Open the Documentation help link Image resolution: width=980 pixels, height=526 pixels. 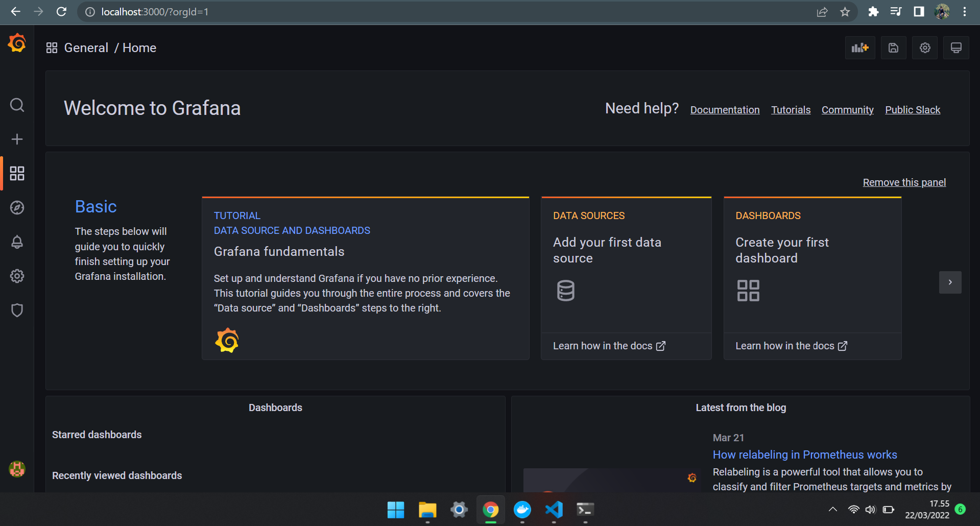725,110
